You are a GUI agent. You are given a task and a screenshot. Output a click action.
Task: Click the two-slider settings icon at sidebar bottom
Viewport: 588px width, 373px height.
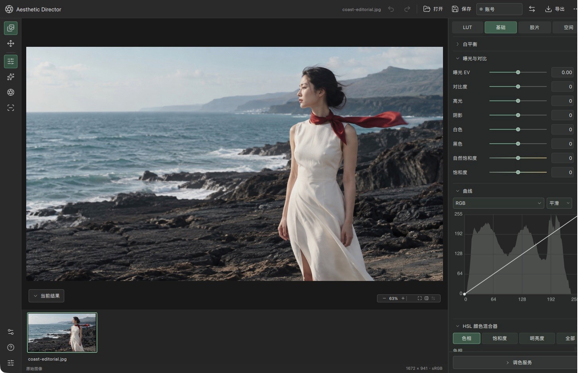click(11, 332)
